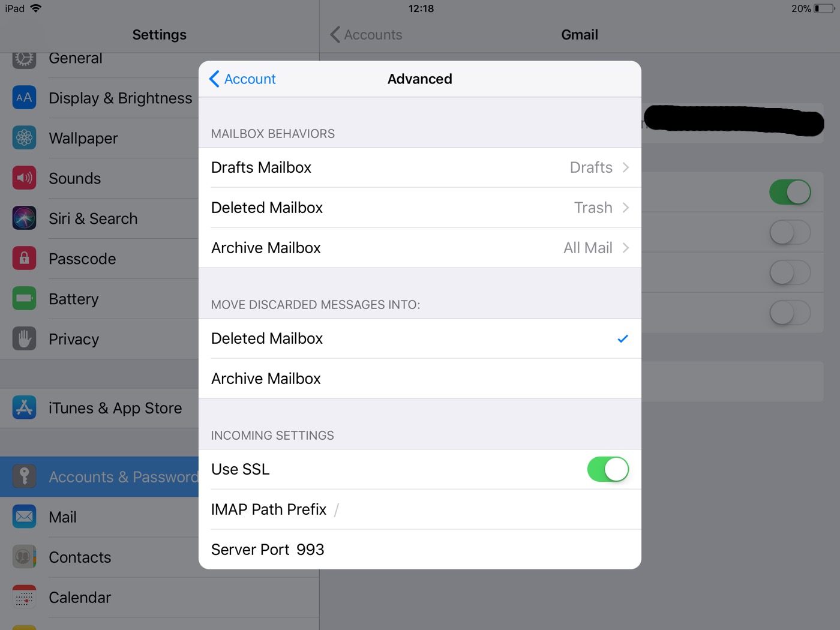The image size is (840, 630).
Task: Open Privacy settings
Action: (x=100, y=339)
